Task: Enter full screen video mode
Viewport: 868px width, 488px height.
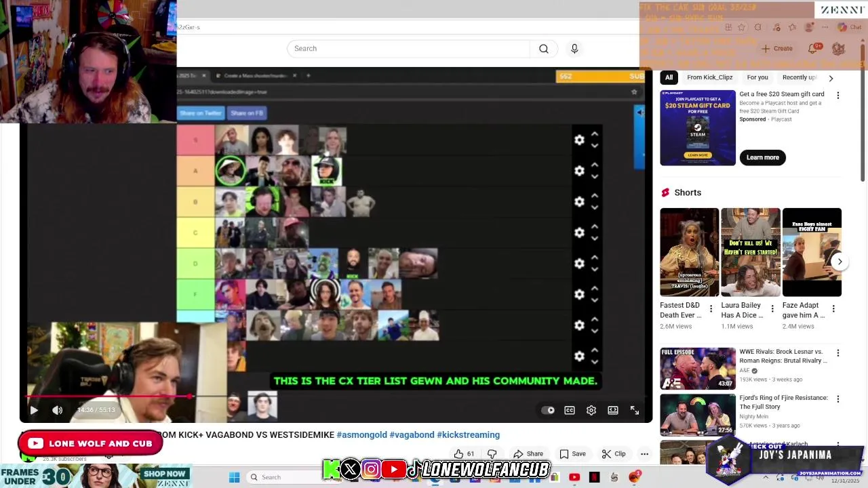Action: [635, 410]
